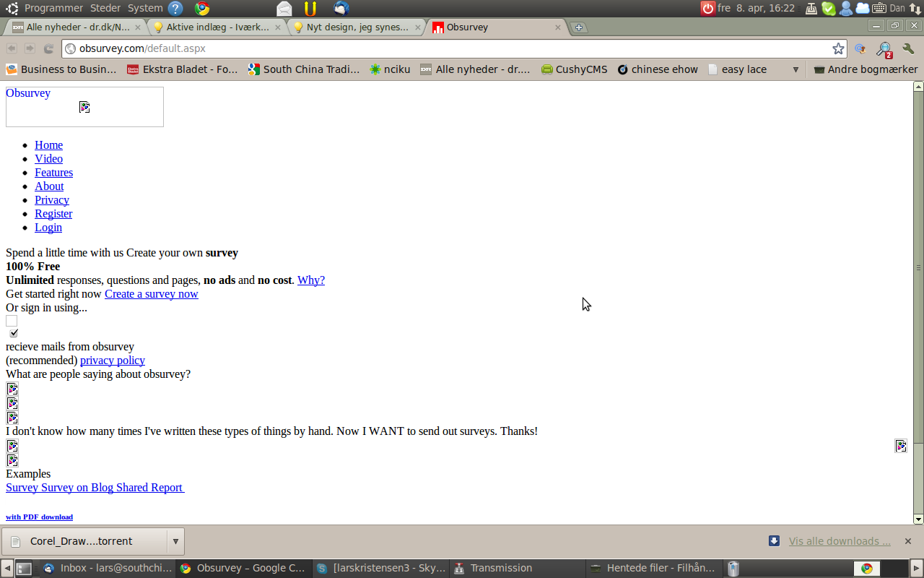Open the green checkmark tray icon
Viewport: 924px width, 578px height.
[829, 9]
